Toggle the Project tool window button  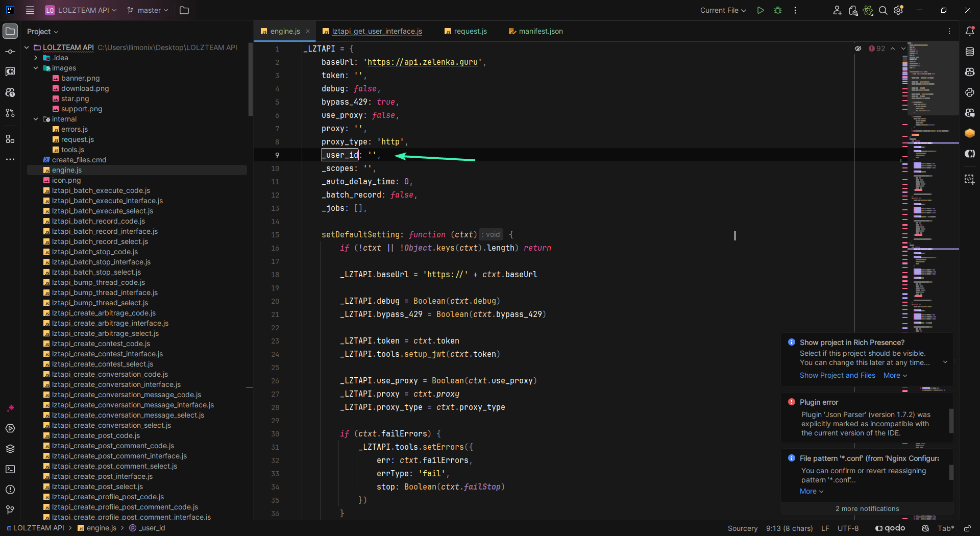coord(10,31)
